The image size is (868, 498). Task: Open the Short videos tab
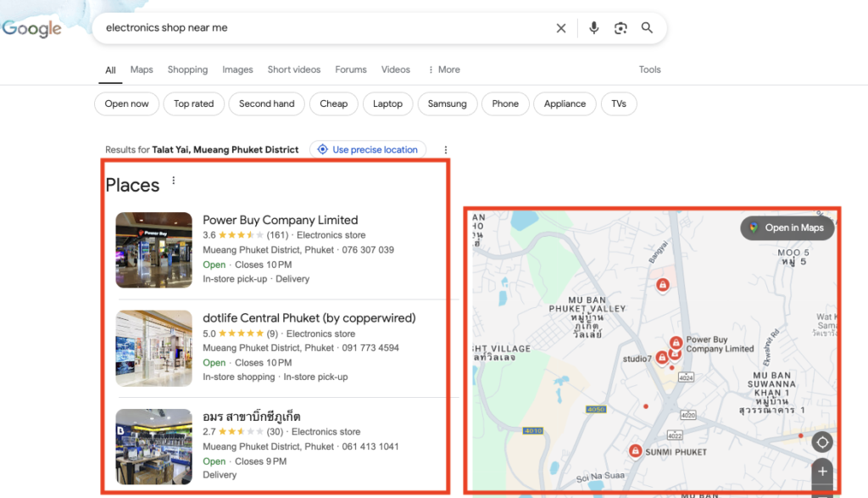(294, 70)
